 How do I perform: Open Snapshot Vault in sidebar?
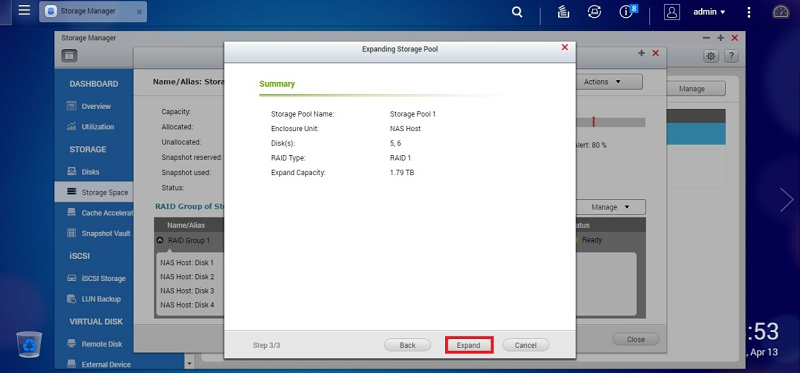(x=106, y=233)
